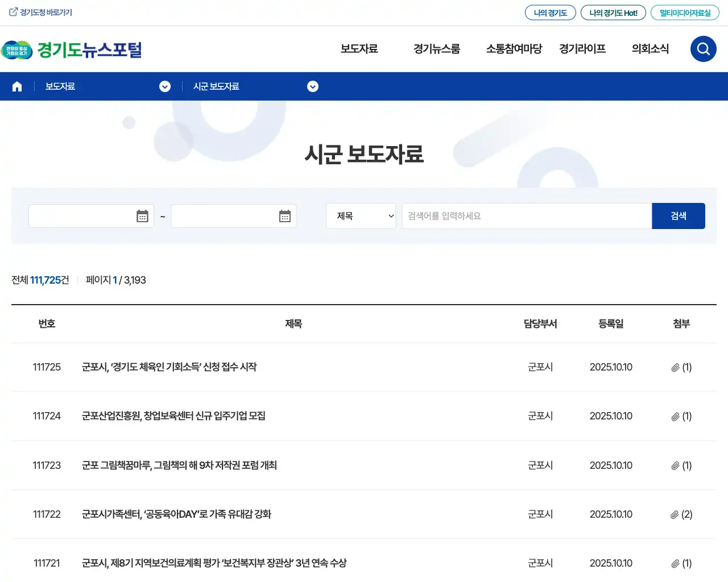Open the 나의 경기도 Hot! button

[613, 12]
